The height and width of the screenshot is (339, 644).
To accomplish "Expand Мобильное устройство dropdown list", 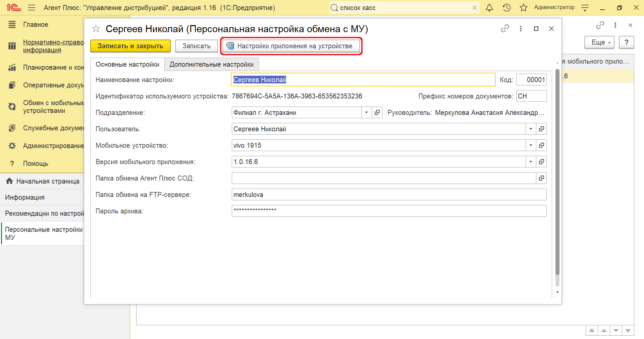I will (531, 145).
